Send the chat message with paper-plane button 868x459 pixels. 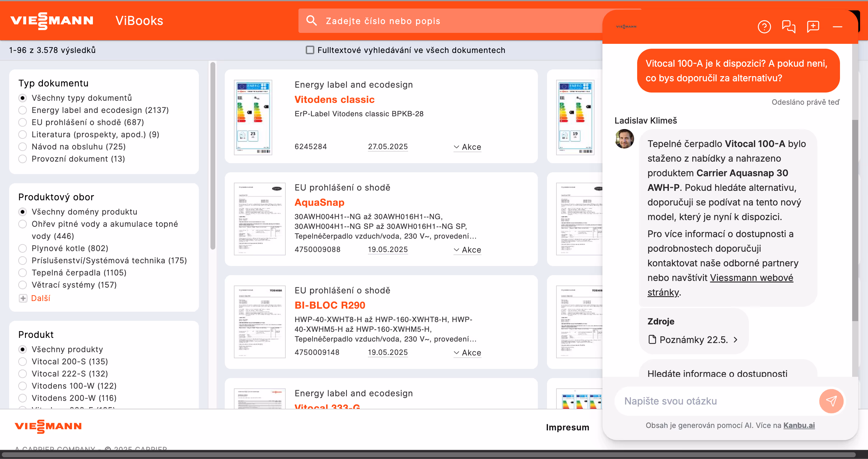click(831, 401)
